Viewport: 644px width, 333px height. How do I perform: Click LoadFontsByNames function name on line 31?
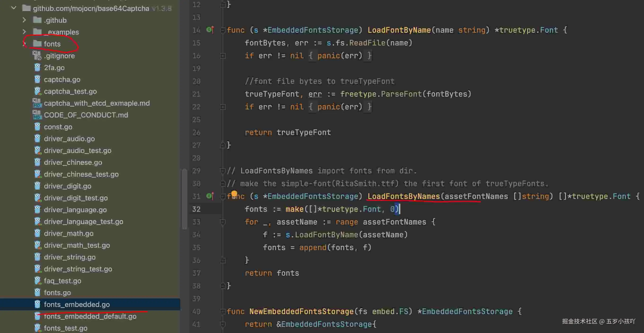point(403,196)
